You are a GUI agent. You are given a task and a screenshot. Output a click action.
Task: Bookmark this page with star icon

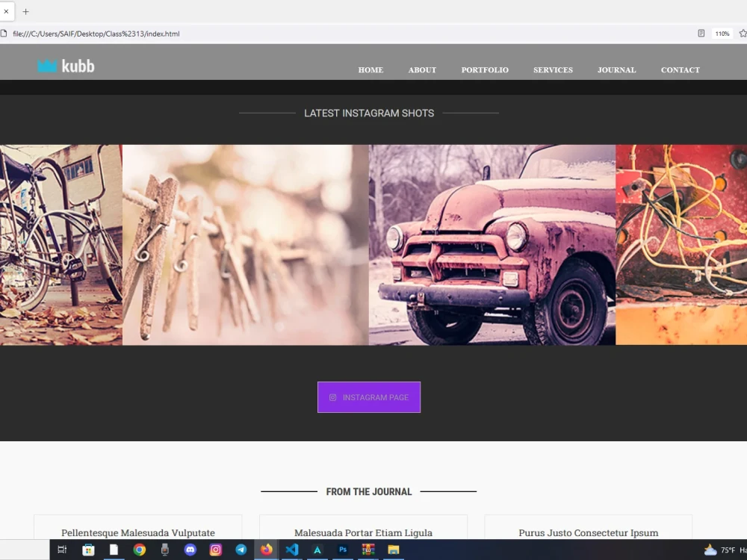[743, 34]
